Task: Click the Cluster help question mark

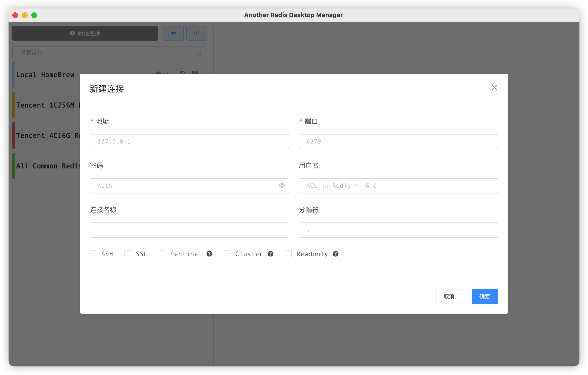Action: tap(270, 254)
